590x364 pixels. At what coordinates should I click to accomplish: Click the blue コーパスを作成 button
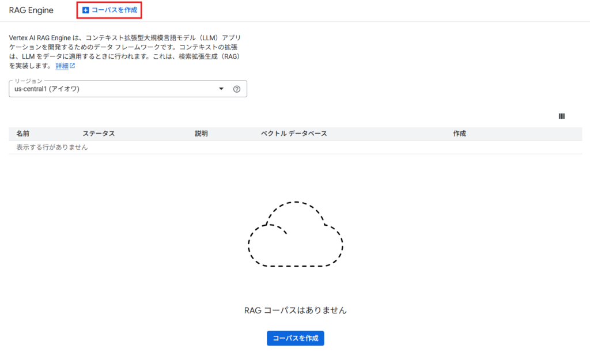[x=296, y=338]
